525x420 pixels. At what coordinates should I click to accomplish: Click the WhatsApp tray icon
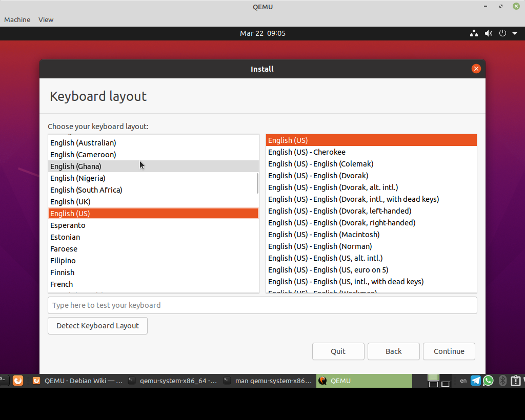(488, 381)
